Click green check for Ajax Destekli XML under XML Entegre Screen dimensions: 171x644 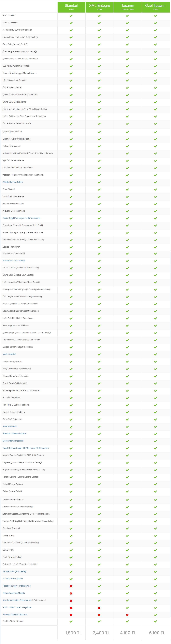[x=99, y=601]
